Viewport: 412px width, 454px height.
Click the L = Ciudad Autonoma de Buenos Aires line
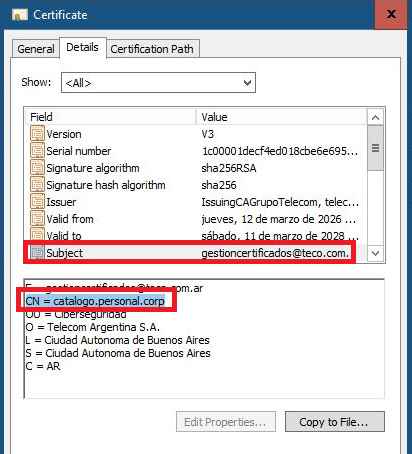click(117, 340)
